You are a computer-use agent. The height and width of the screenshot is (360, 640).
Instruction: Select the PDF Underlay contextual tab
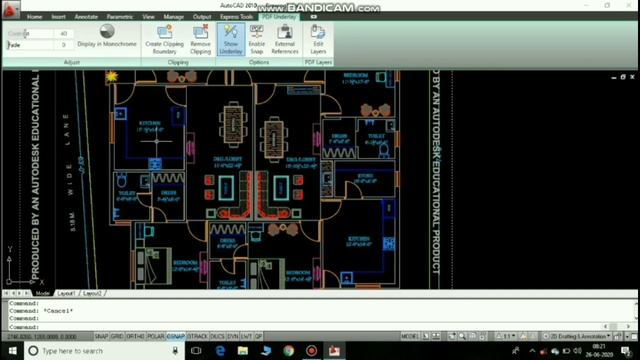pyautogui.click(x=279, y=17)
